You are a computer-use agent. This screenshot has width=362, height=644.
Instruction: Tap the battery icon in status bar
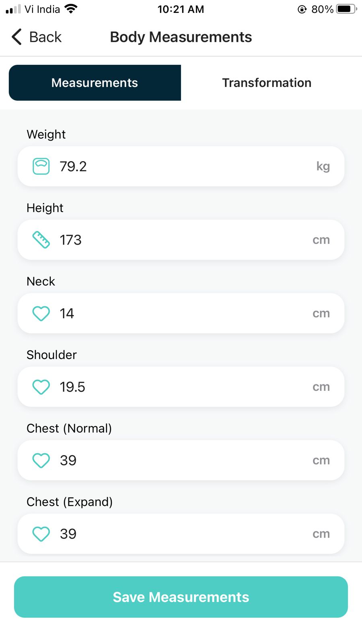[x=346, y=9]
